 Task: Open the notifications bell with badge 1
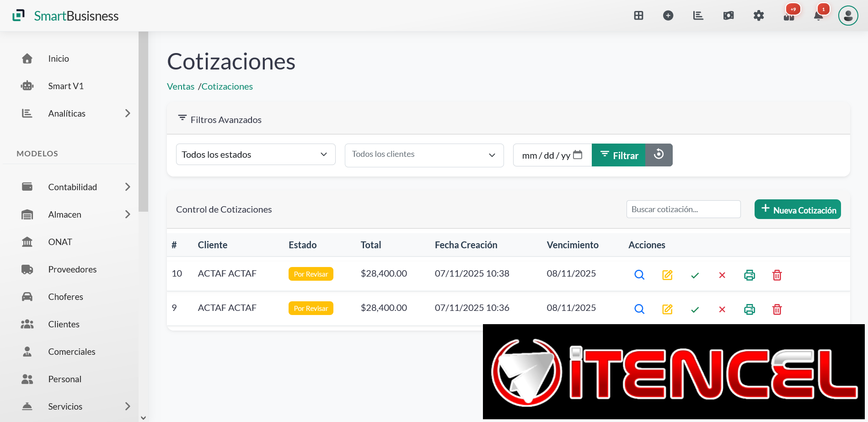tap(818, 15)
